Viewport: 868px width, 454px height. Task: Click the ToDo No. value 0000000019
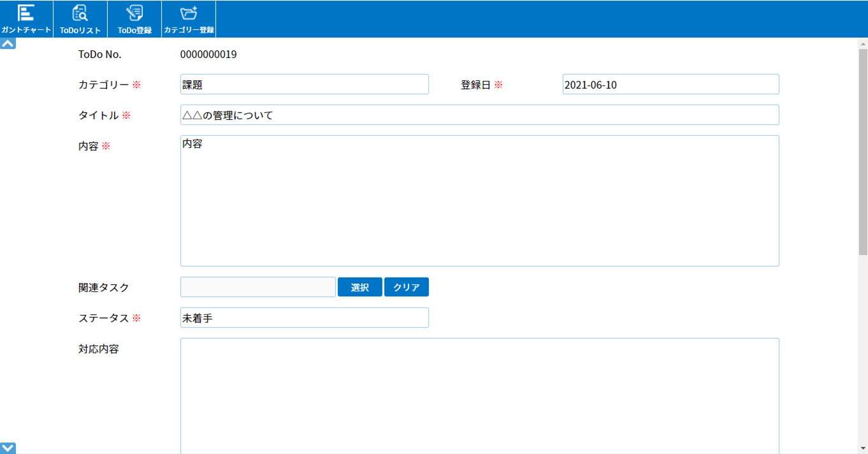click(x=208, y=55)
